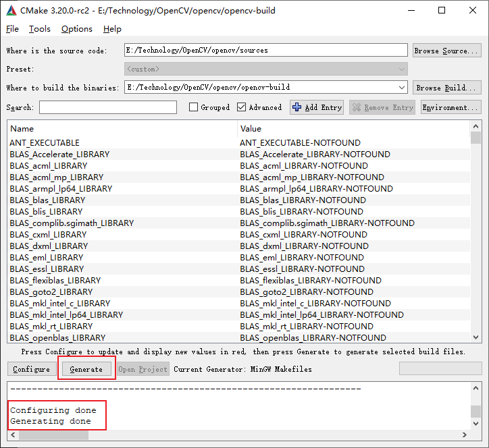Select the BLAS_mkl_intel_lp64_LIBRARY entry name
The image size is (489, 448).
[x=66, y=315]
